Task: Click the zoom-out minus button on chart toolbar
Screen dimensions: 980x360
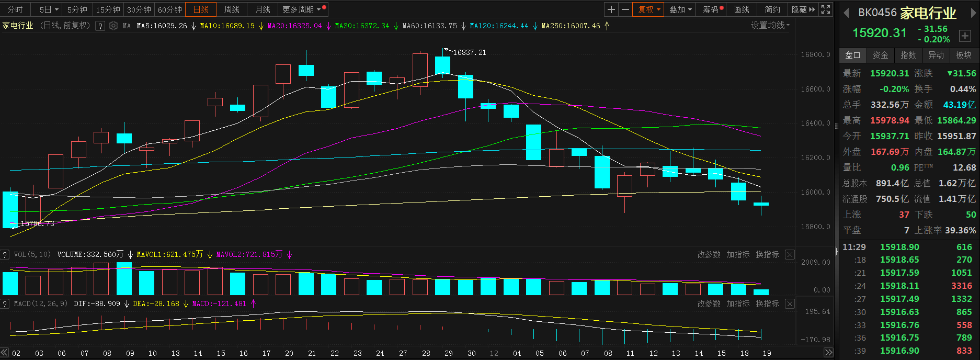Action: pos(625,9)
